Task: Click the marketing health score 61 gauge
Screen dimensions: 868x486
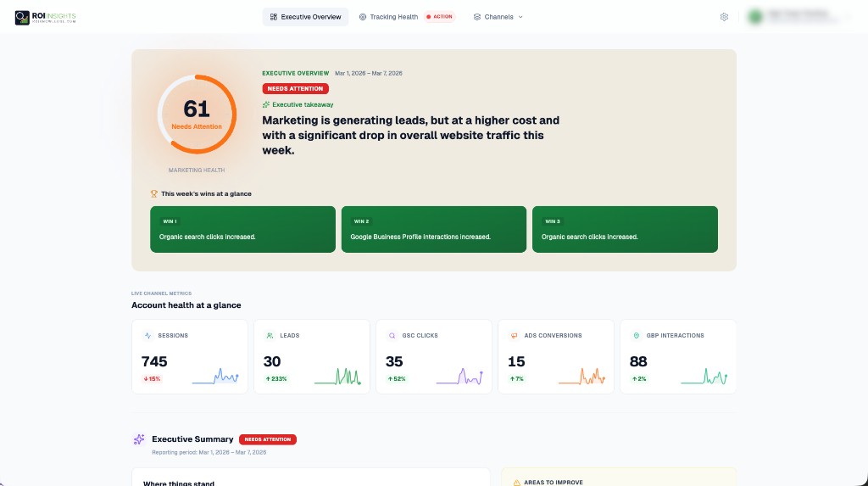Action: pyautogui.click(x=197, y=115)
